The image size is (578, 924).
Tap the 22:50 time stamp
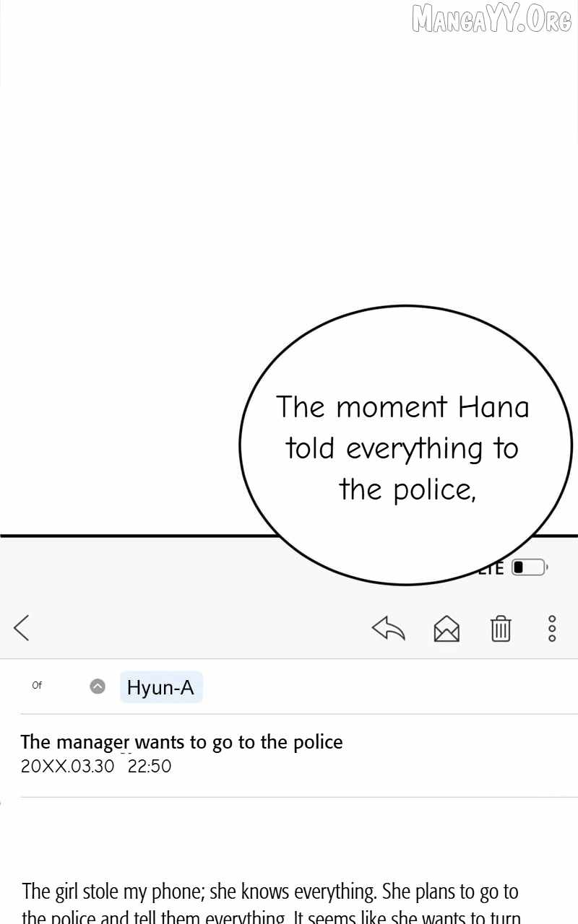150,766
